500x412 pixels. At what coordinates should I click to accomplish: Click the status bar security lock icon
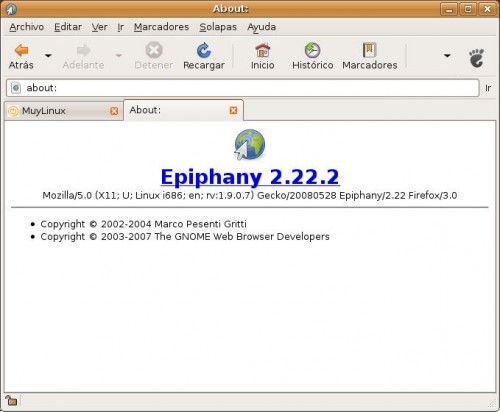11,400
